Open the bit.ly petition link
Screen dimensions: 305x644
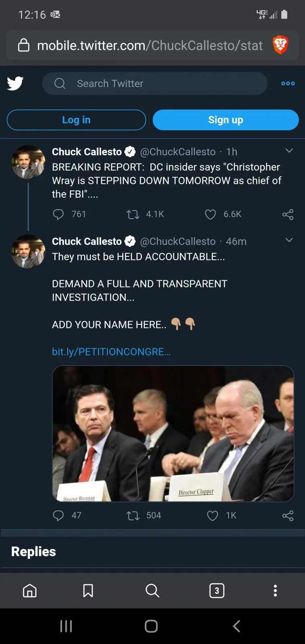111,352
